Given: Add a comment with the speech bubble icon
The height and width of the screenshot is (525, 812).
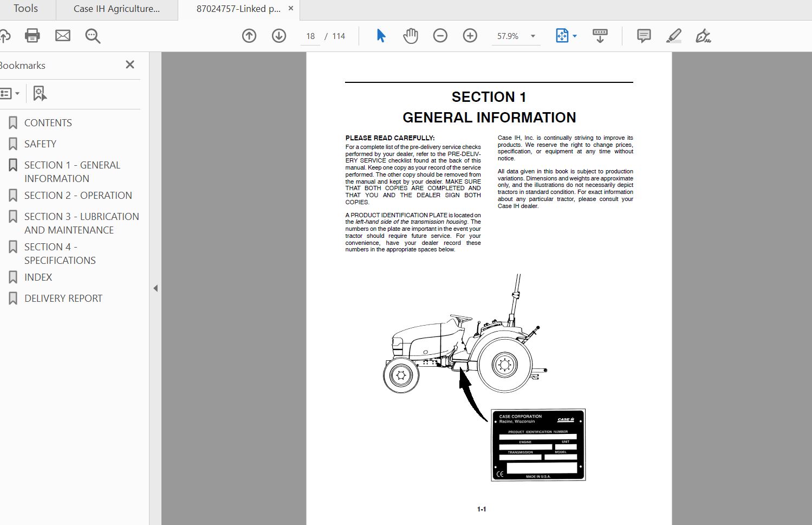Looking at the screenshot, I should pos(643,36).
